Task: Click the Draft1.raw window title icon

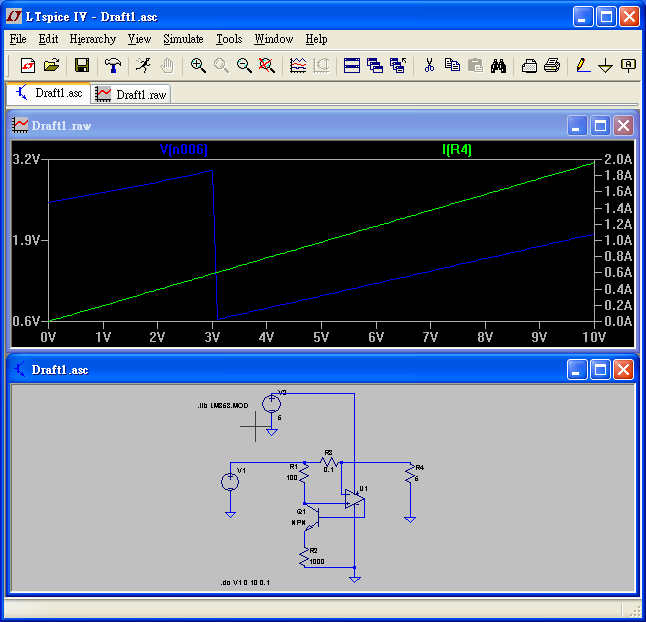Action: click(20, 125)
